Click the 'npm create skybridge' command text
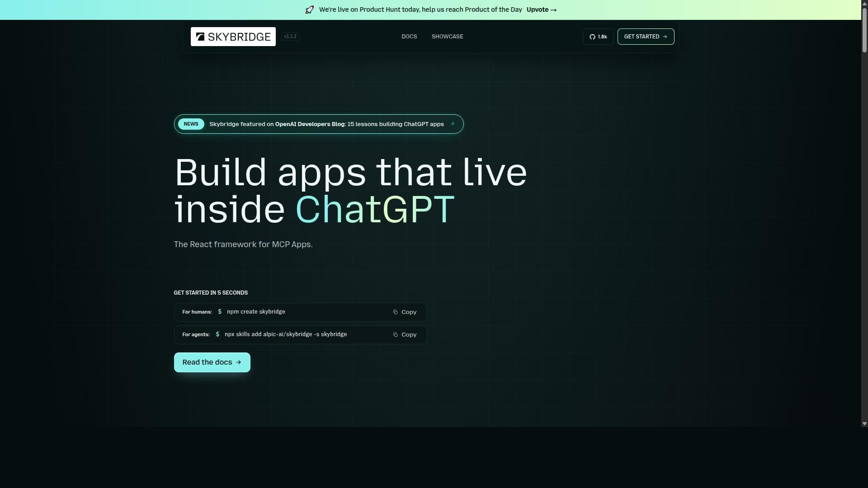Viewport: 868px width, 488px height. click(256, 312)
